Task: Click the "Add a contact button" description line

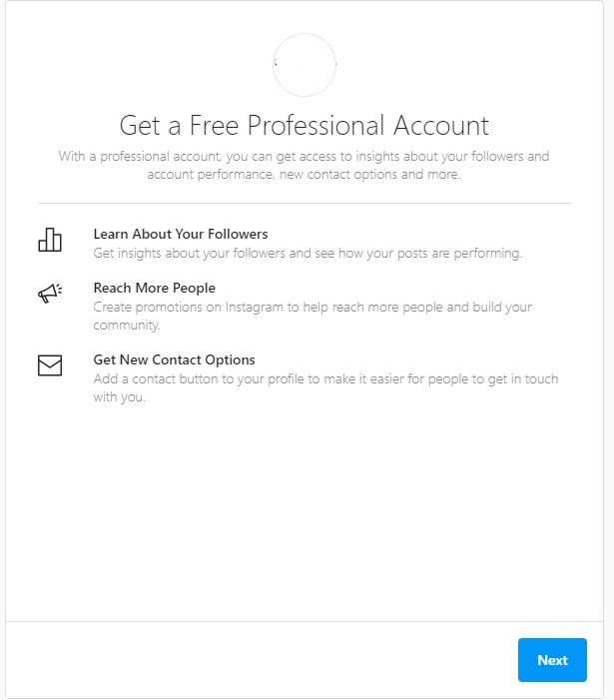Action: 325,379
